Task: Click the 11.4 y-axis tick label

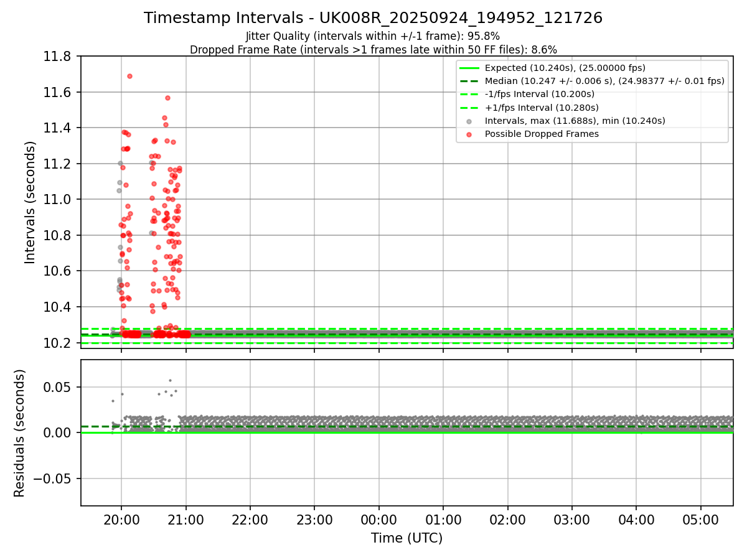Action: (x=58, y=128)
